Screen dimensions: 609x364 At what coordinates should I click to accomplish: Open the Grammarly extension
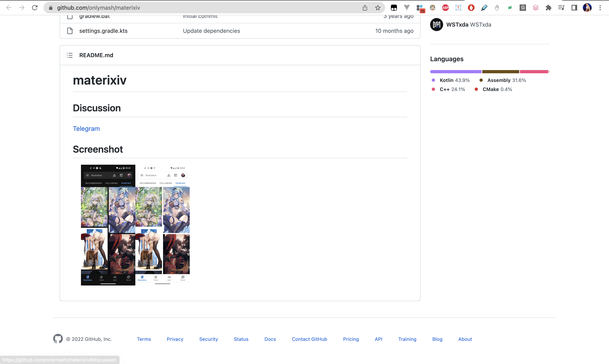[523, 8]
